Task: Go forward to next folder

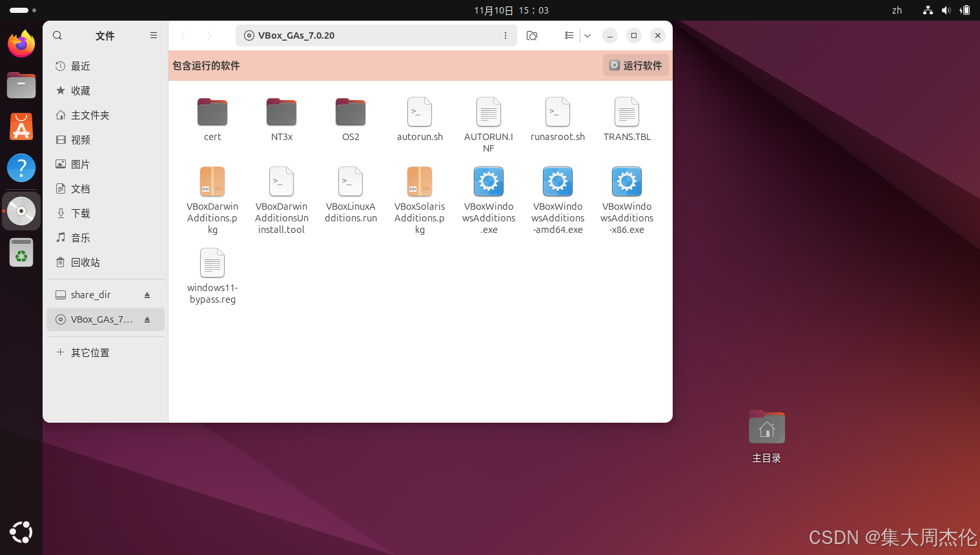Action: (x=209, y=35)
